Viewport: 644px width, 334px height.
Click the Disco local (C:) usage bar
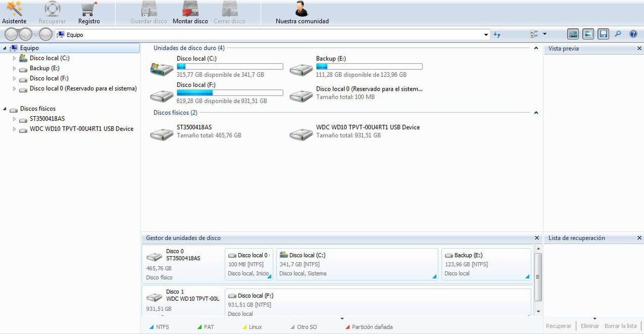coord(230,66)
